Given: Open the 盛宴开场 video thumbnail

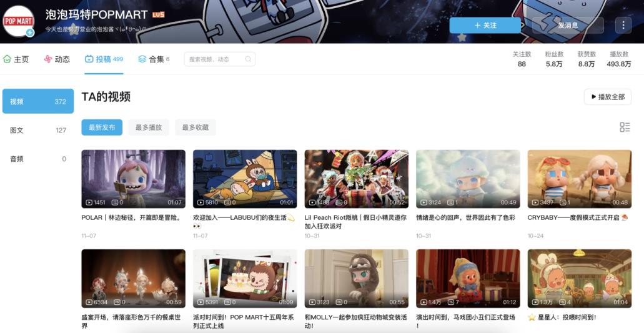Looking at the screenshot, I should (x=134, y=279).
